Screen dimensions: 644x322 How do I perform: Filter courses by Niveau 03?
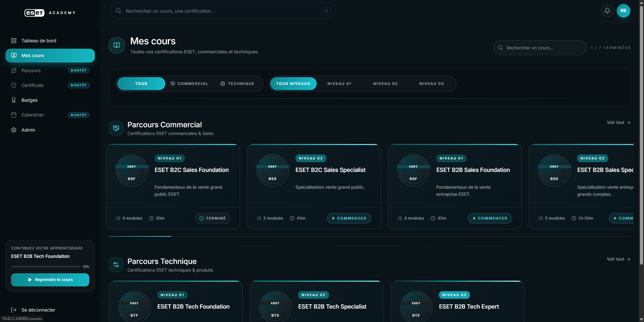point(431,84)
